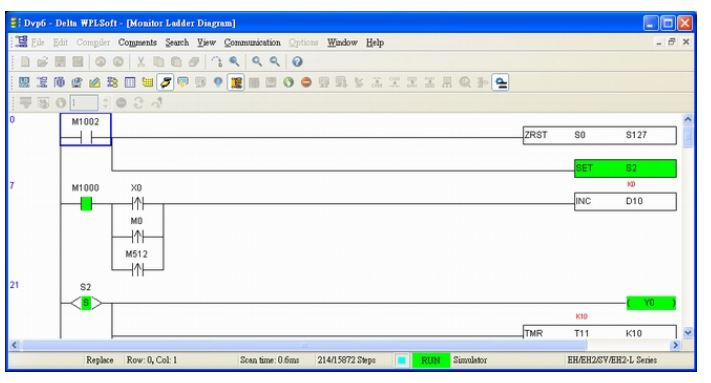The image size is (711, 383).
Task: Open the Window menu
Action: [x=342, y=43]
